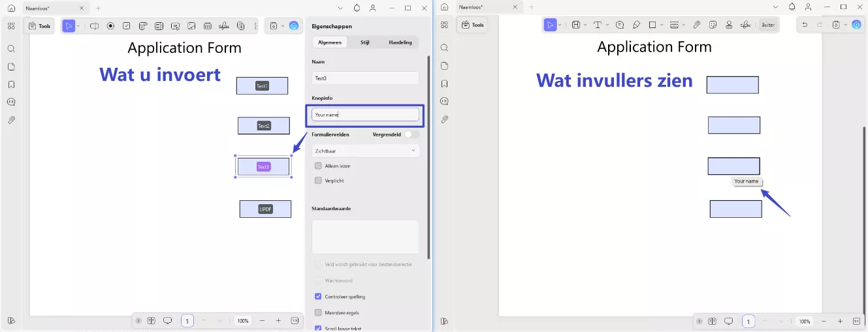Click the paperclip attachment tool in invullers toolbar
Image resolution: width=868 pixels, height=332 pixels.
point(697,25)
